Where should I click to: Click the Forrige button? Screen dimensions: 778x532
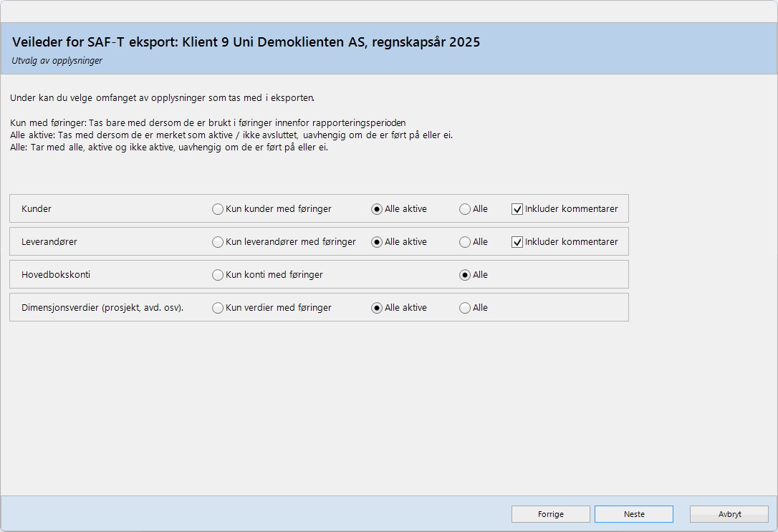(550, 514)
